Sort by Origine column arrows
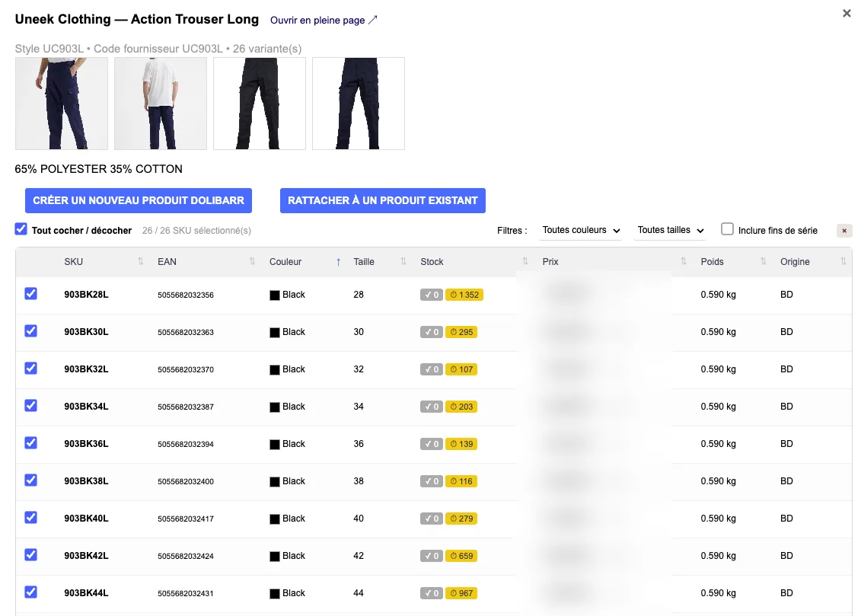The height and width of the screenshot is (616, 861). point(843,261)
